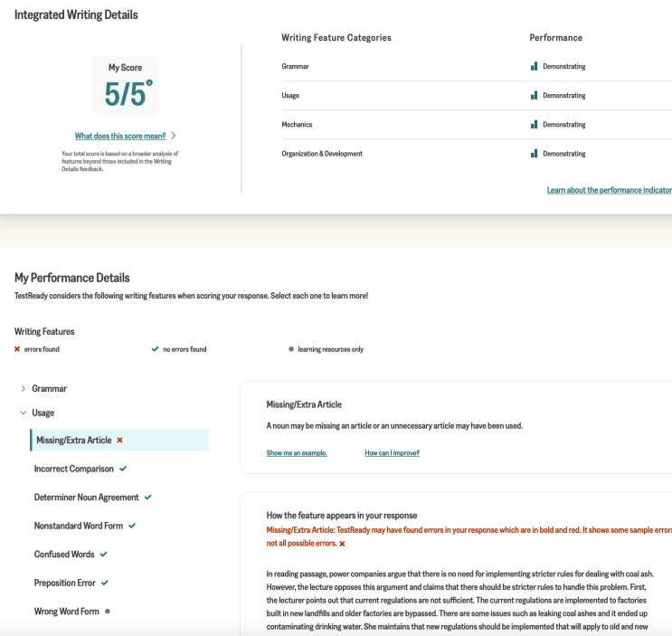Click the Mechanics performance bar icon
Image resolution: width=672 pixels, height=636 pixels.
pyautogui.click(x=534, y=124)
